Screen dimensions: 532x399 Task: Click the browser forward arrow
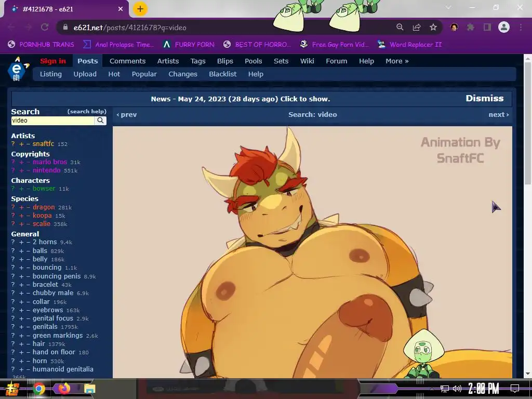click(28, 27)
